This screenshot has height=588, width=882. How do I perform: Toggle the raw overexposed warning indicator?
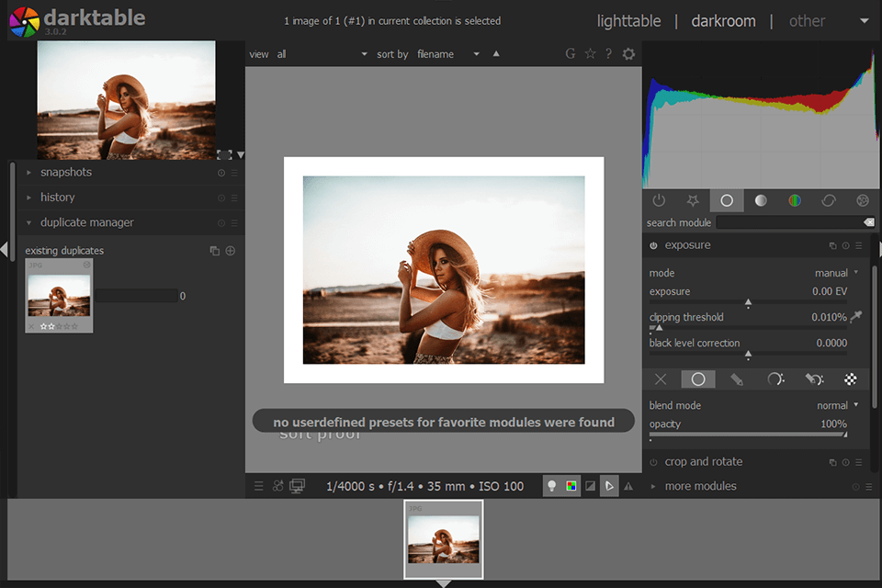(x=571, y=486)
